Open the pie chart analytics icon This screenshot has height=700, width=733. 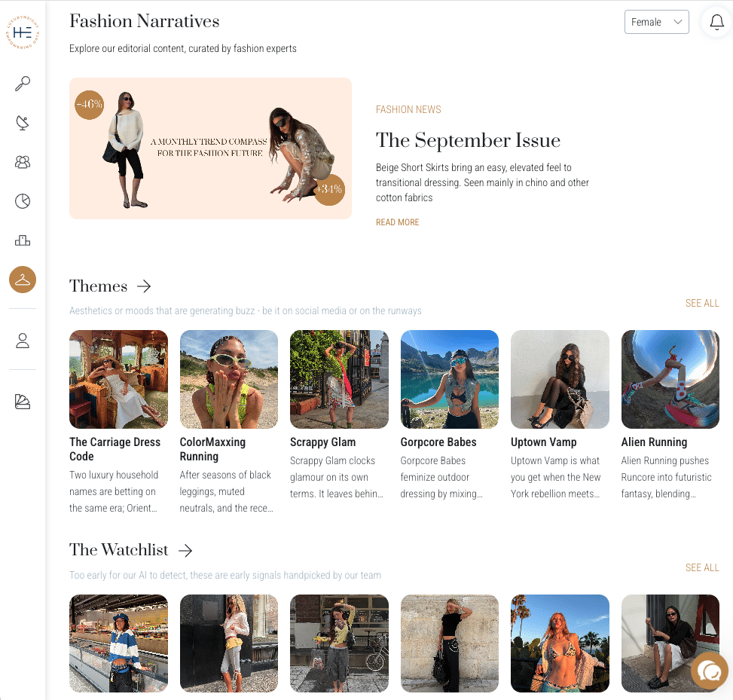point(23,201)
